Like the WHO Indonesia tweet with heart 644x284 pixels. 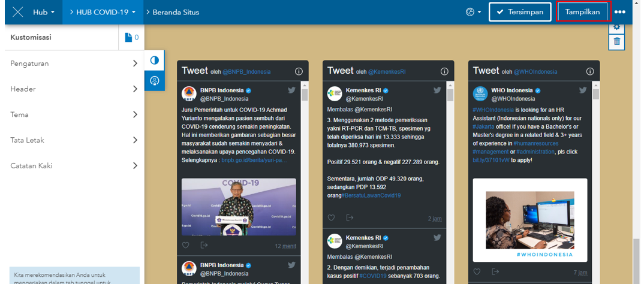pos(477,271)
